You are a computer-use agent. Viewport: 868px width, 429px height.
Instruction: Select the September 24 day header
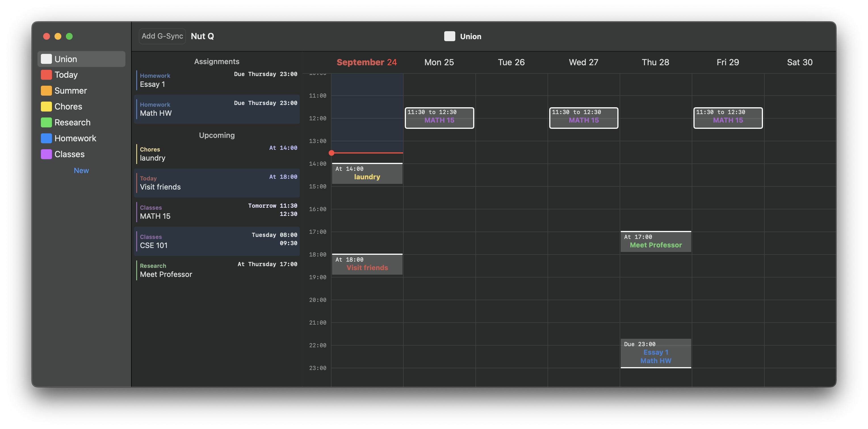pos(367,62)
